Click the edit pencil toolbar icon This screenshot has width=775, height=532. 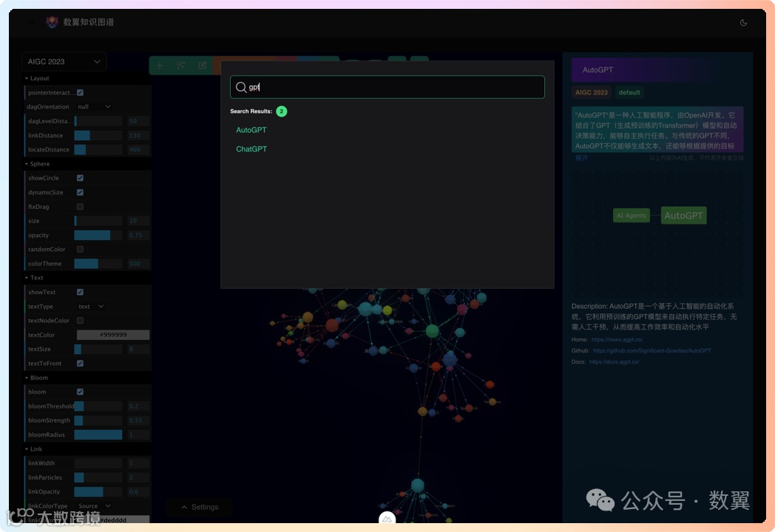tap(202, 65)
